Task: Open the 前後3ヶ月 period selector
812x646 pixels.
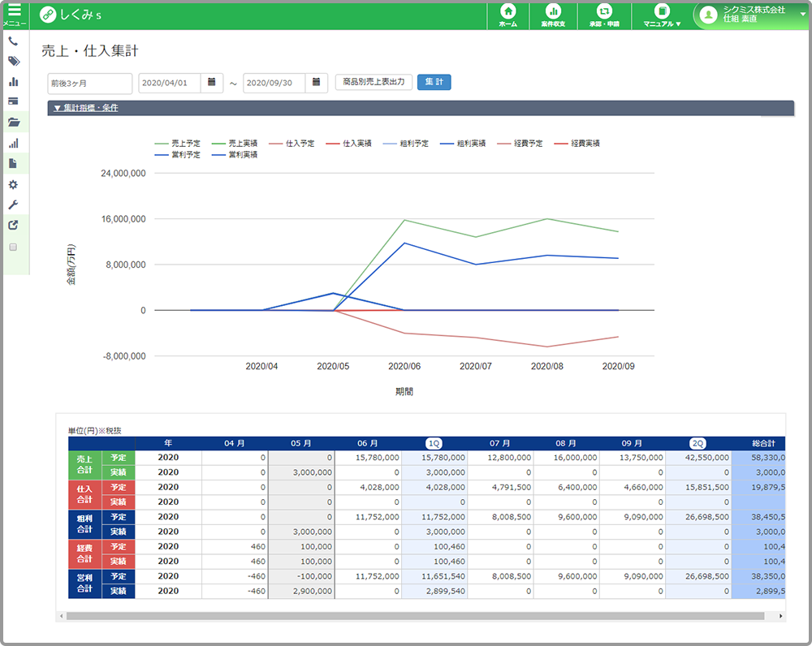Action: click(x=90, y=83)
